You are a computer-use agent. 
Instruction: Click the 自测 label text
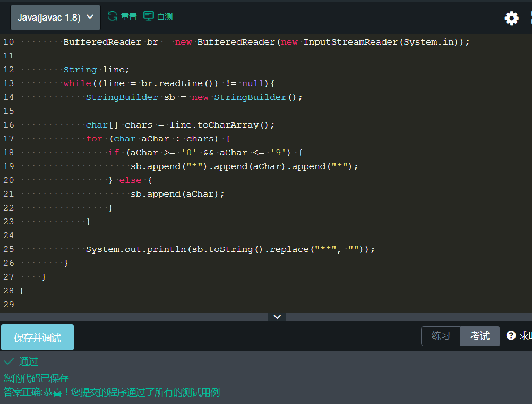(x=165, y=16)
